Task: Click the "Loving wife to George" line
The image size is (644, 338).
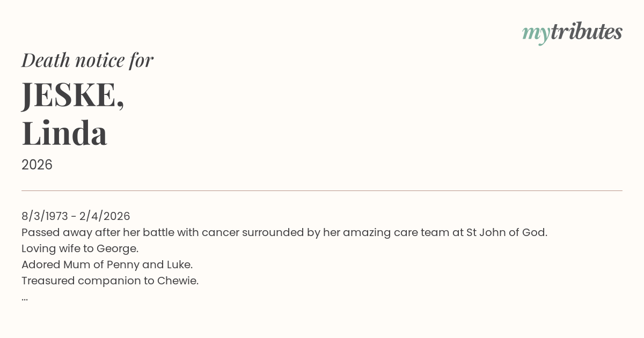Action: [x=80, y=248]
